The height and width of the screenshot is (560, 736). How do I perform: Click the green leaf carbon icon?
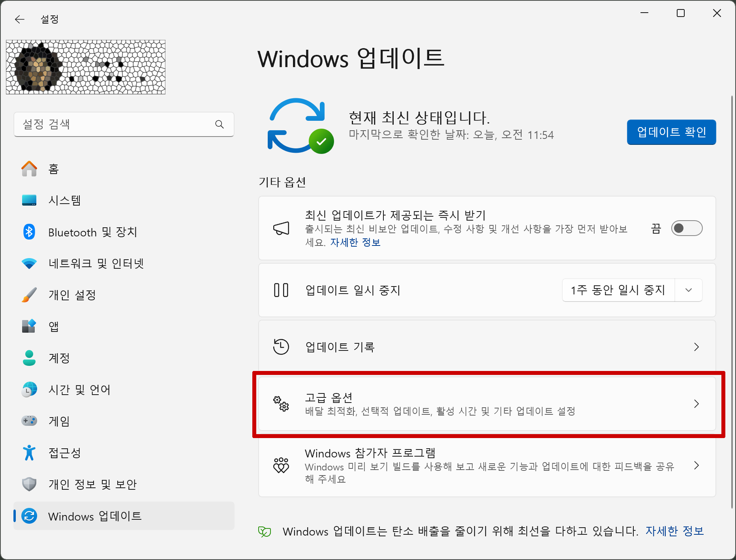265,532
